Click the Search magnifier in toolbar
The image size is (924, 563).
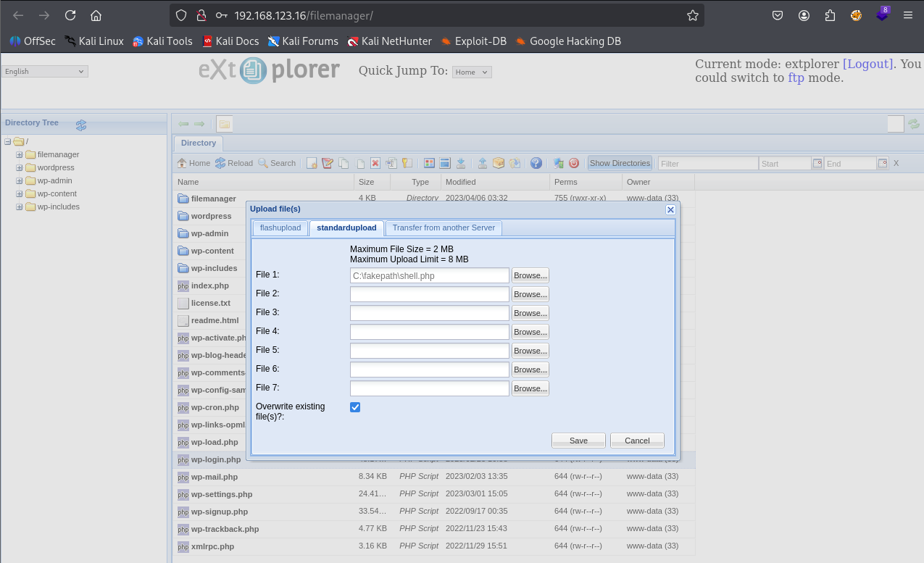point(263,163)
